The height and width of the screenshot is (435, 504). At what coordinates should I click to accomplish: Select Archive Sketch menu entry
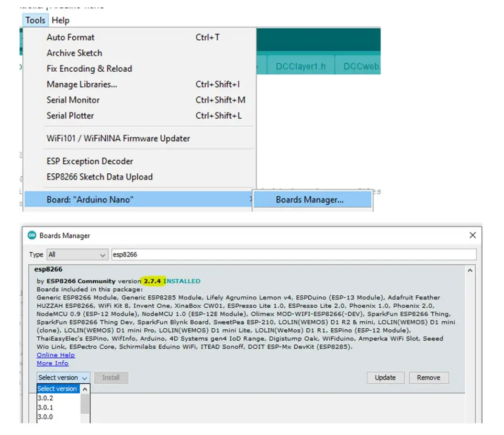[x=139, y=53]
